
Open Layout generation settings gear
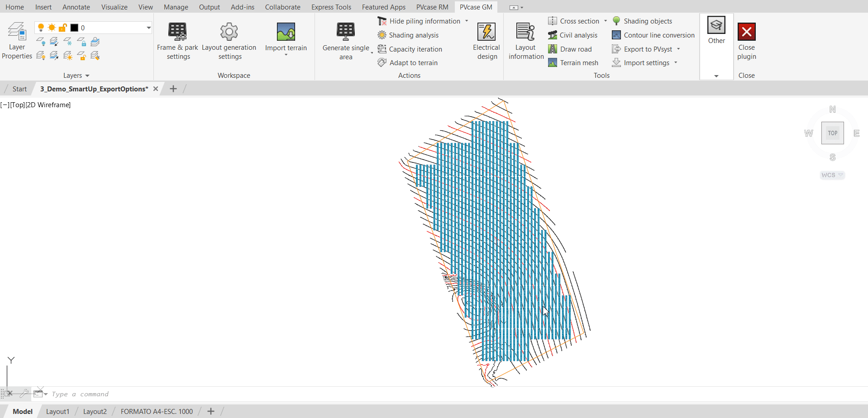coord(229,33)
